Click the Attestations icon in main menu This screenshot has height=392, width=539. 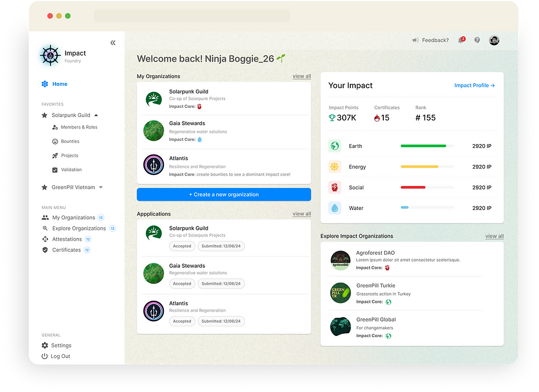[45, 239]
